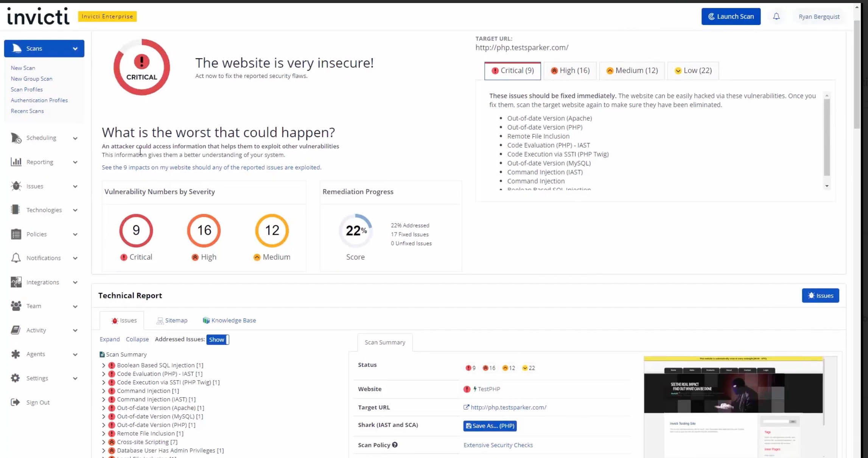This screenshot has width=868, height=458.
Task: Select the Team people icon
Action: coord(16,306)
